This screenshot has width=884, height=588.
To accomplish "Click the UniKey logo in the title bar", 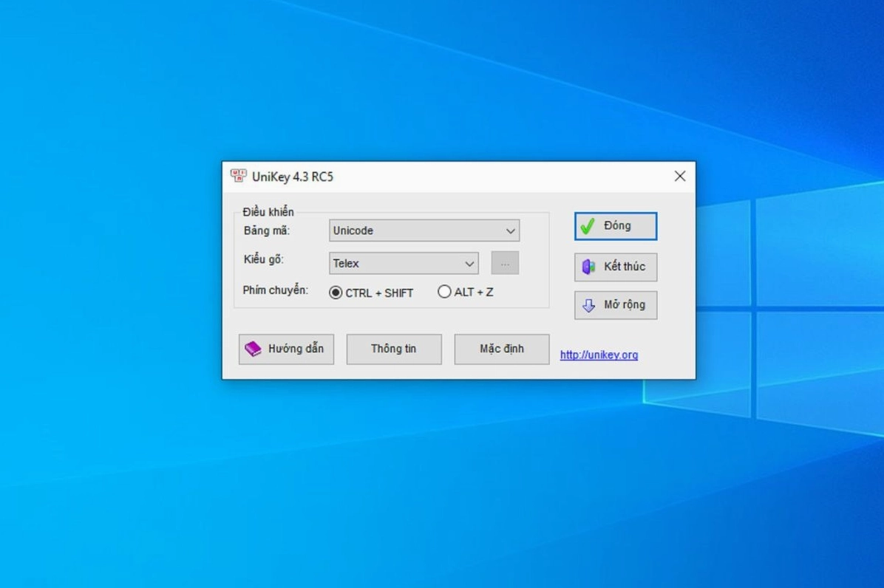I will [239, 177].
